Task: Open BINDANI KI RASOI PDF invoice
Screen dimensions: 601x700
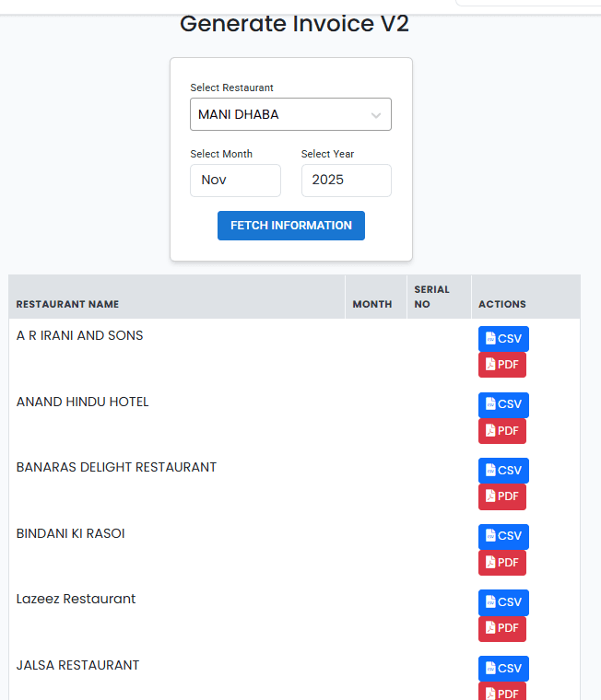Action: click(502, 563)
